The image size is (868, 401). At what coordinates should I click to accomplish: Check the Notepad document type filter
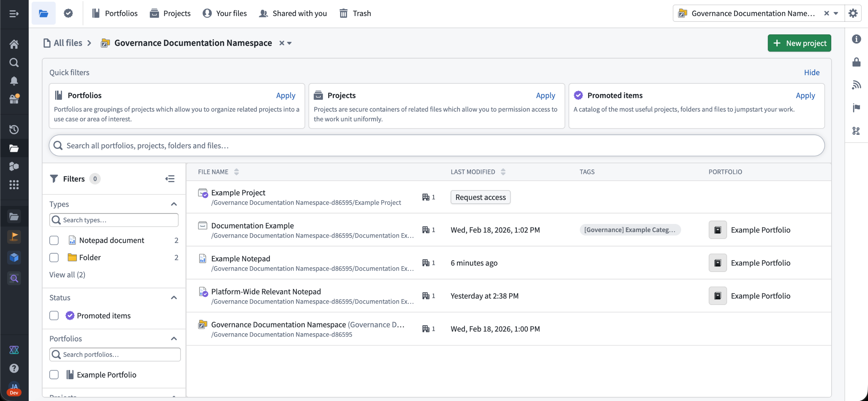pos(54,240)
